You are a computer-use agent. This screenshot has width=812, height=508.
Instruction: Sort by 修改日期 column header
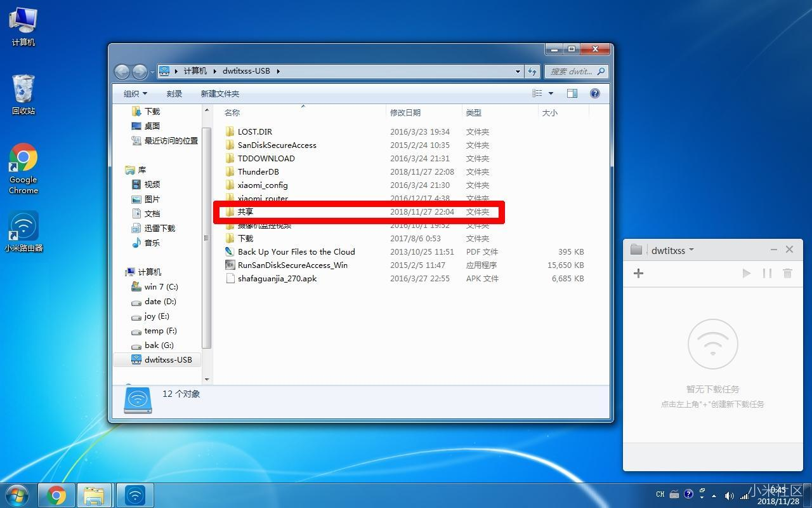click(x=405, y=112)
